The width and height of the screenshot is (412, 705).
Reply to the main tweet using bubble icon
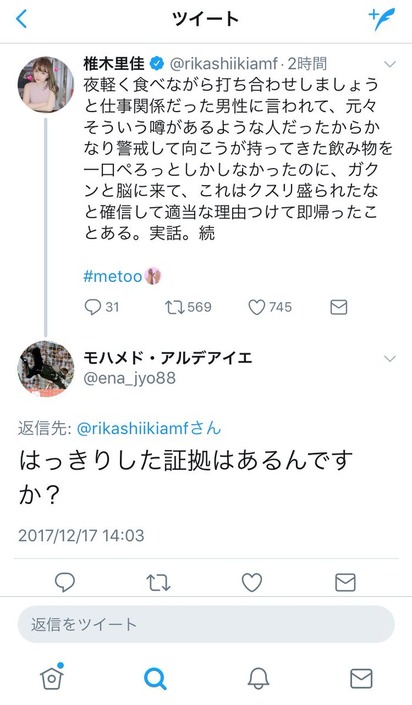pos(64,583)
